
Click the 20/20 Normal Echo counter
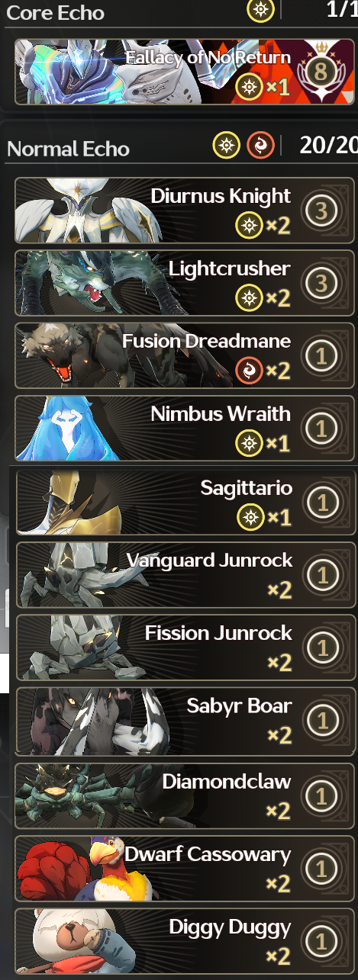(x=328, y=146)
